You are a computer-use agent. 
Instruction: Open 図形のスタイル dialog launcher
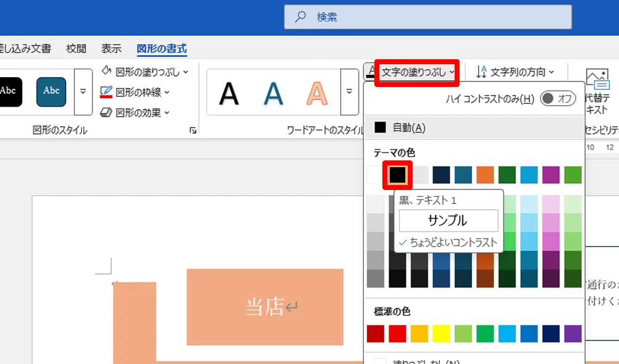click(x=193, y=130)
